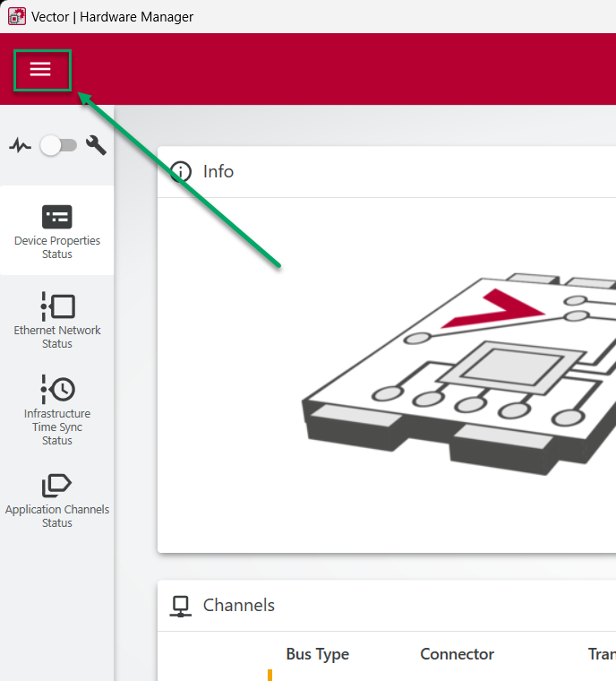The height and width of the screenshot is (681, 616).
Task: Click the wrench configuration icon
Action: (96, 145)
